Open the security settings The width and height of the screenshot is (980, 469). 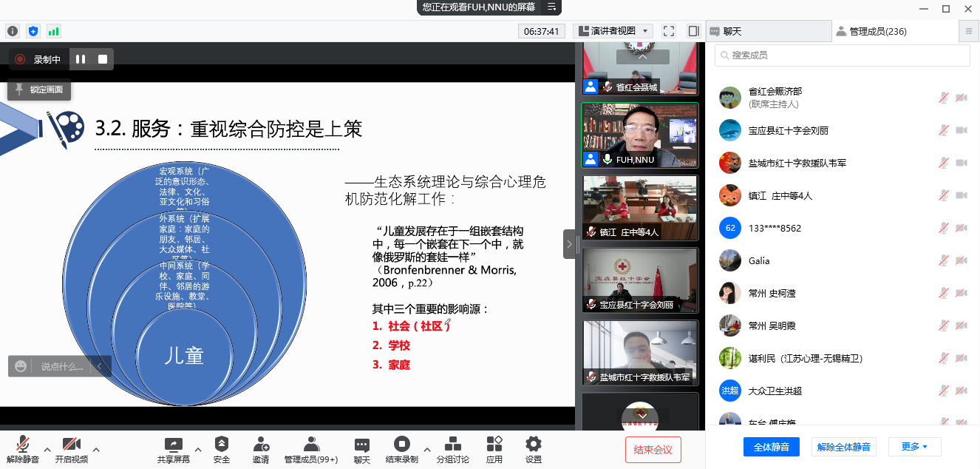[x=222, y=450]
